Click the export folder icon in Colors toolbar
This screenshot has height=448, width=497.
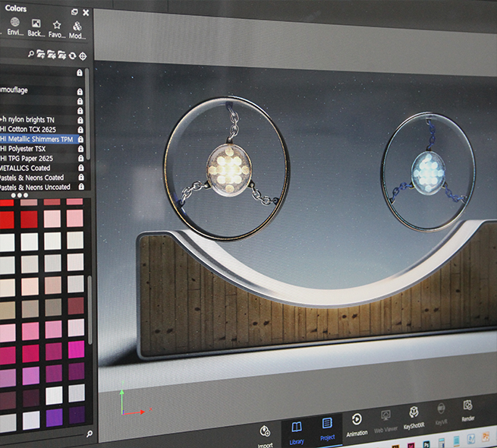click(61, 55)
